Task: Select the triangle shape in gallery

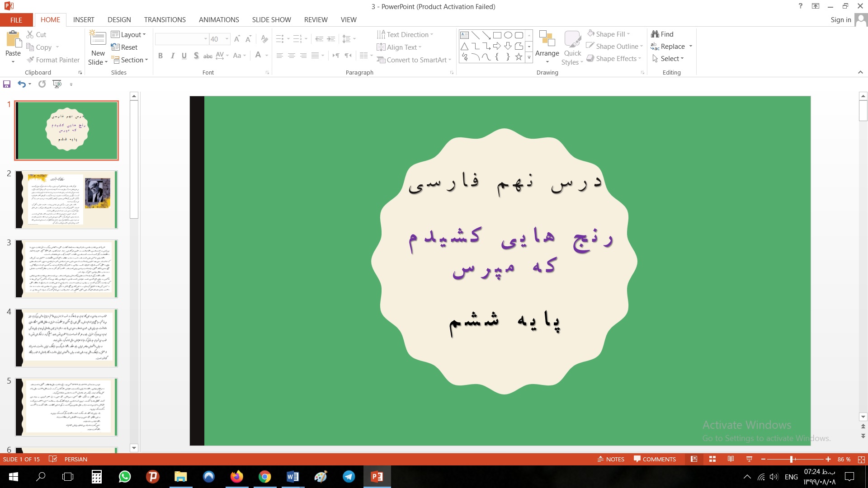Action: [x=464, y=46]
